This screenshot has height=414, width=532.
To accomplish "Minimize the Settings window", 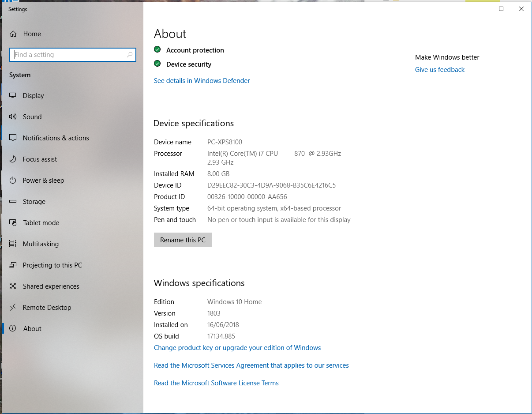I will coord(481,9).
